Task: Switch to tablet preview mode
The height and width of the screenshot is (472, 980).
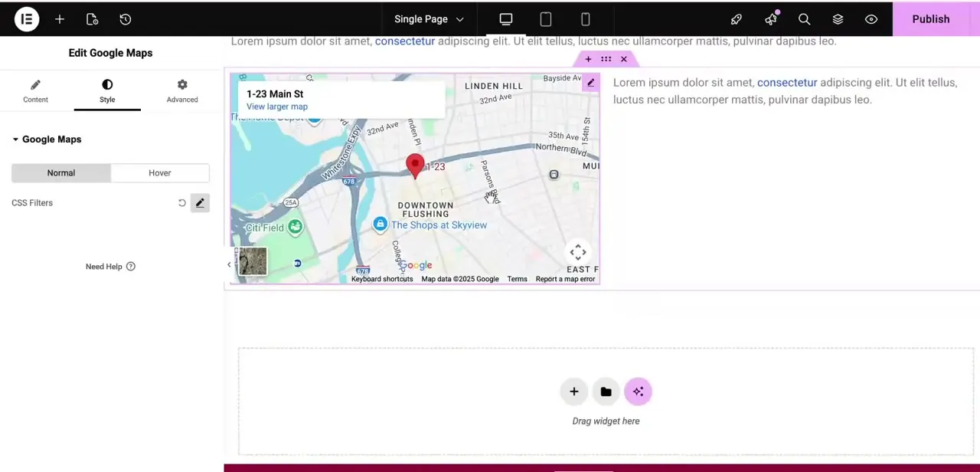Action: pos(546,19)
